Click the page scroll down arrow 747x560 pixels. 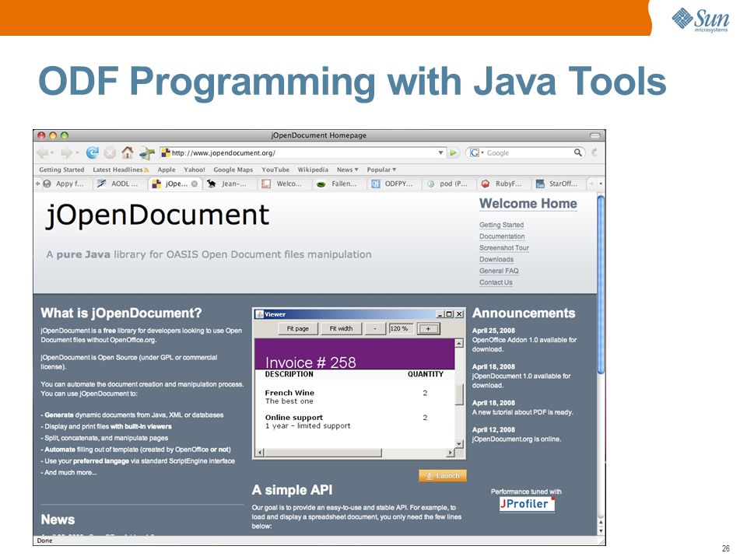pos(601,530)
